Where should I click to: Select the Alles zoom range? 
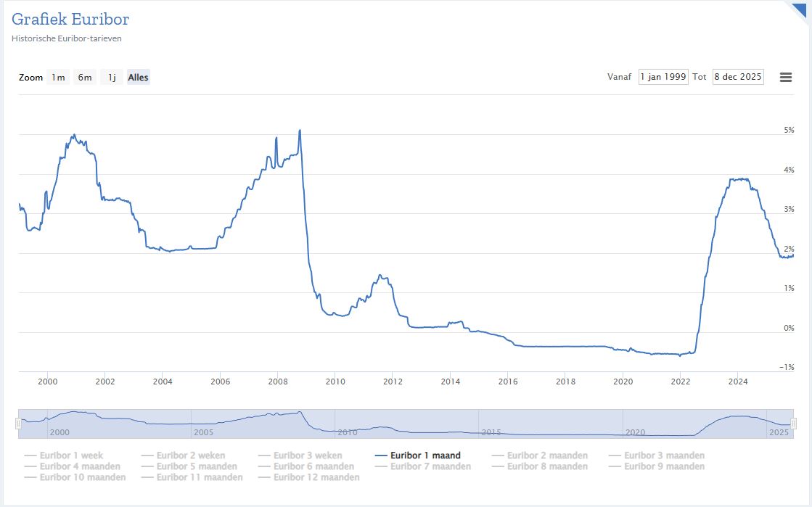click(x=138, y=78)
